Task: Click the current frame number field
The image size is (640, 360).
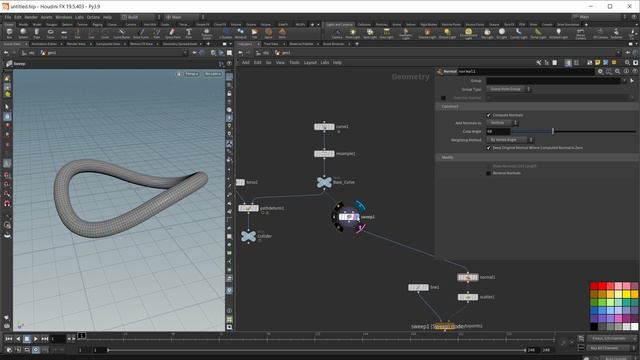Action: (x=58, y=339)
